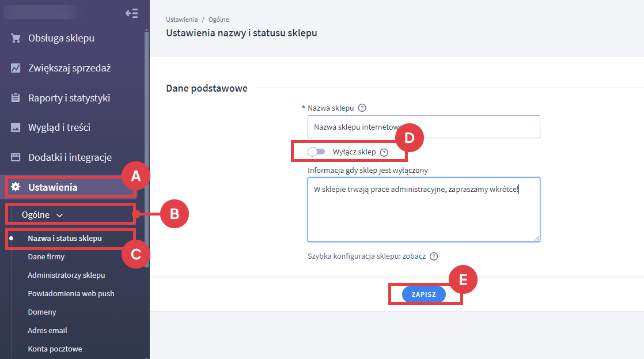Follow the zobacz quick configuration link
The width and height of the screenshot is (644, 359).
point(414,256)
